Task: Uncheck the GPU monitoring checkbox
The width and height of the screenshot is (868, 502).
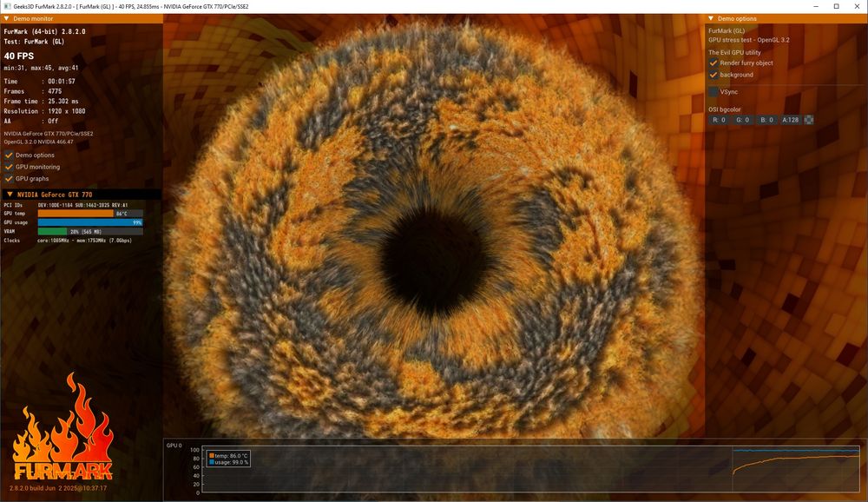Action: [9, 167]
